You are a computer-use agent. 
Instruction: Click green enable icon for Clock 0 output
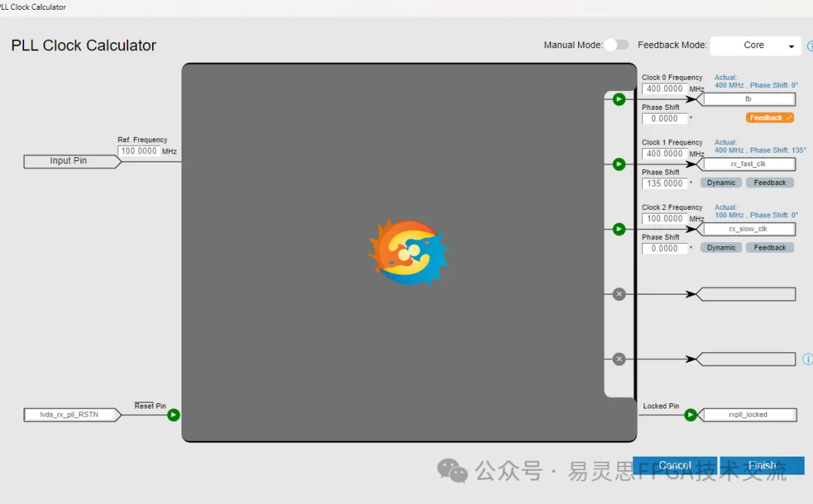point(619,99)
